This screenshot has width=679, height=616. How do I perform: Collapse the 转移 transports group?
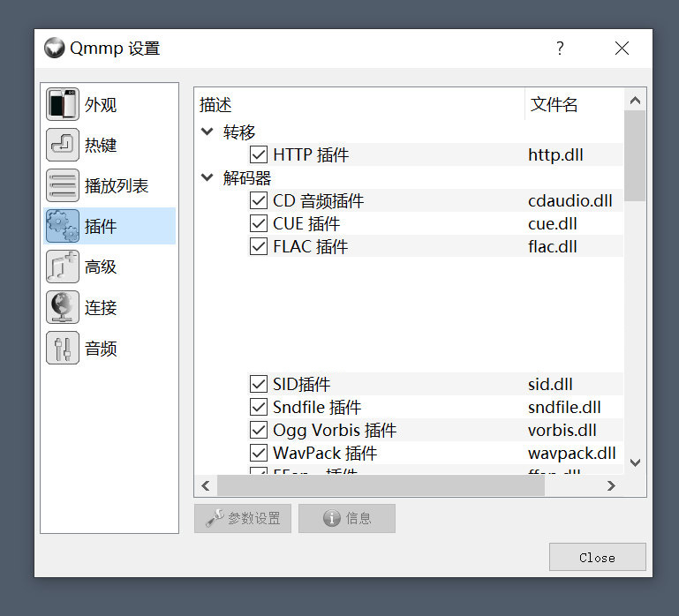click(207, 132)
